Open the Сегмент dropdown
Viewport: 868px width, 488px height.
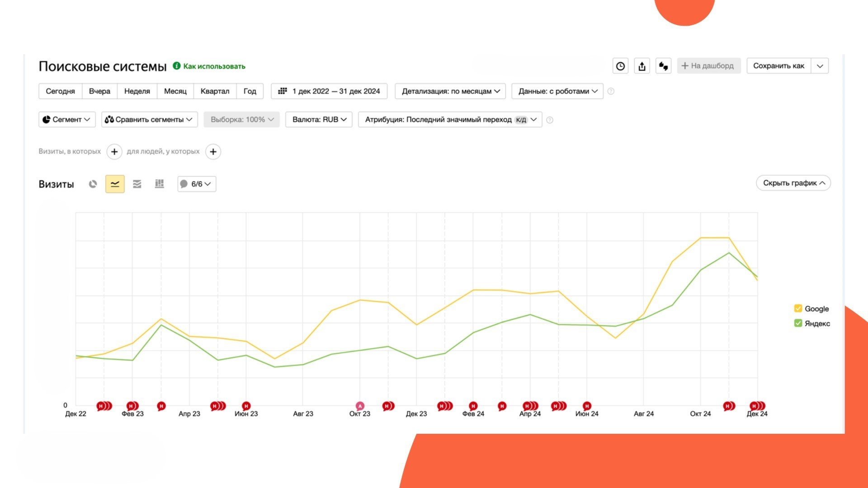tap(67, 120)
